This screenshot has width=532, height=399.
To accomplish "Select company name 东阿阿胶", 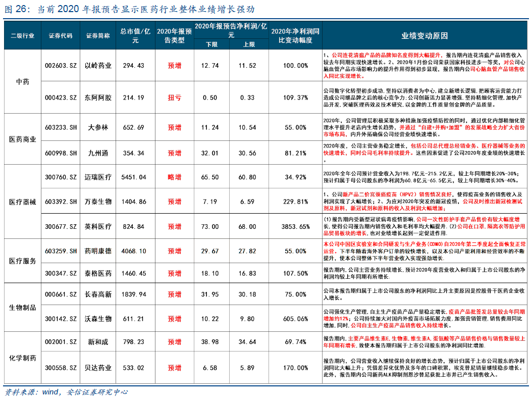I will tap(98, 98).
